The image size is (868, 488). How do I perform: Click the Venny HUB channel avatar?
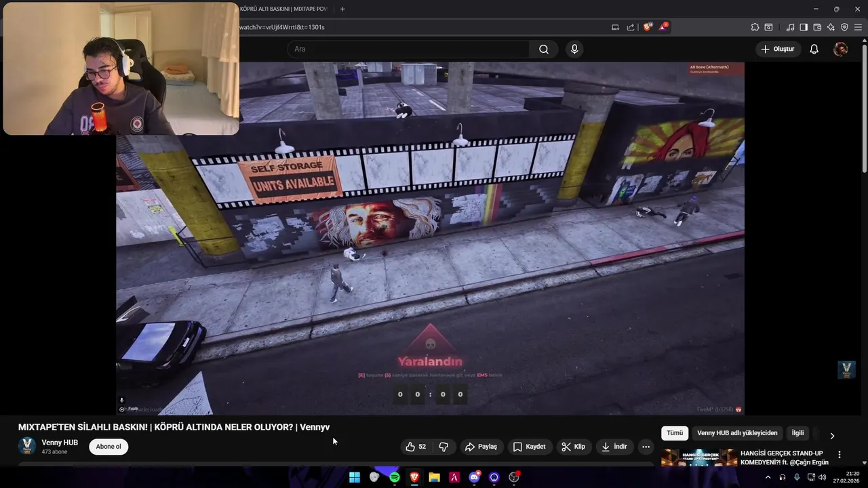click(27, 446)
